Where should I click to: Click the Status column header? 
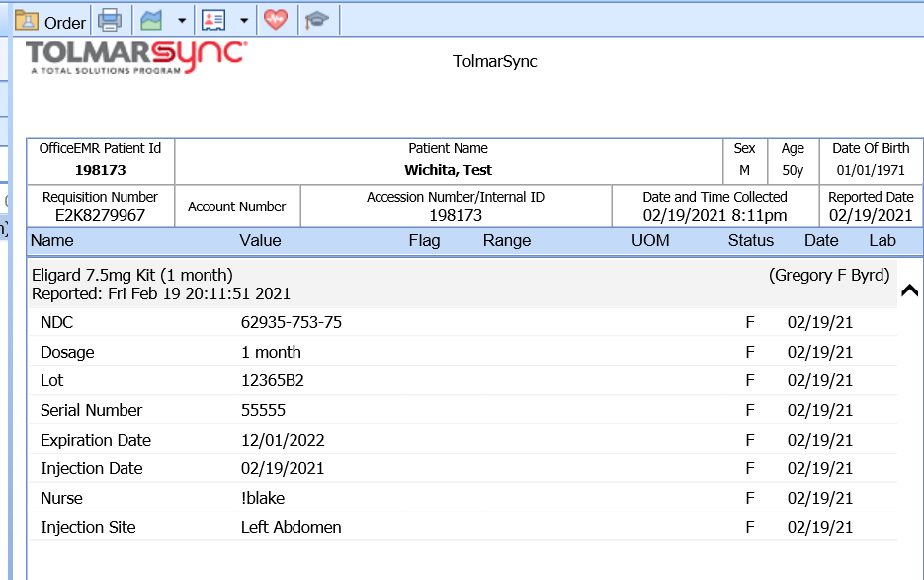750,240
